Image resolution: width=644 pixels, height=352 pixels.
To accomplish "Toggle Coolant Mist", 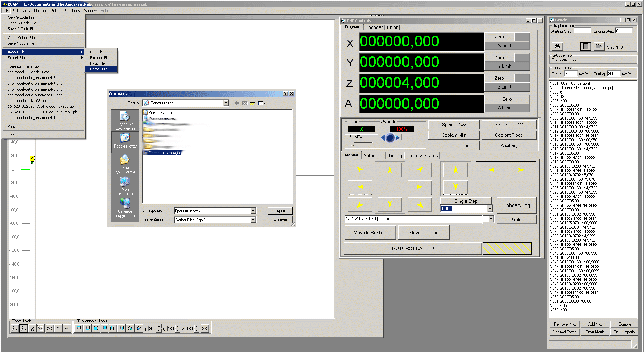I will tap(454, 135).
